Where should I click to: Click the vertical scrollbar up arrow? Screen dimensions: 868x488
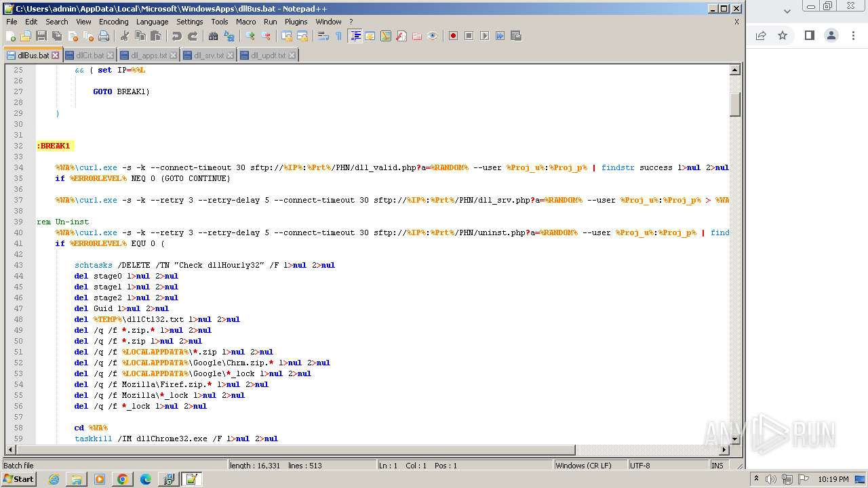coord(735,70)
